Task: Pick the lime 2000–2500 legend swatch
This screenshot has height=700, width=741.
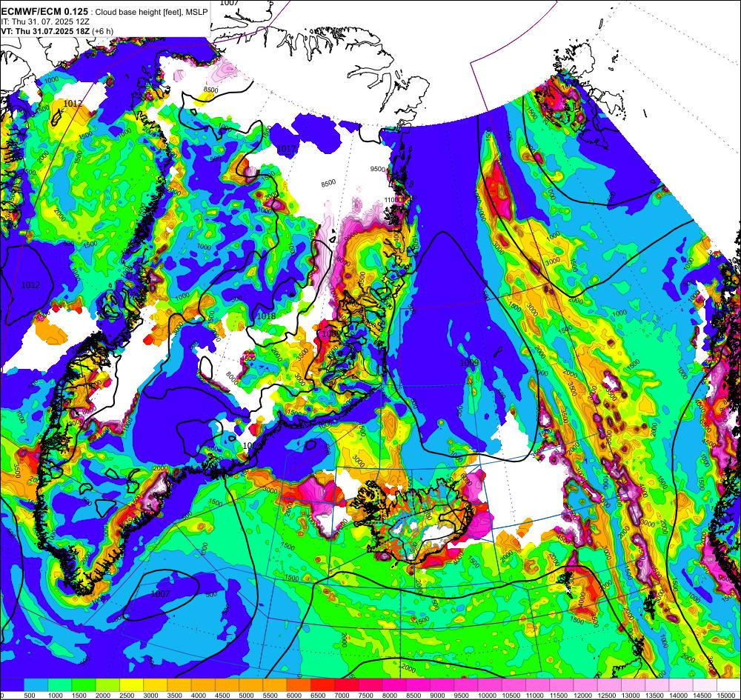Action: click(x=107, y=684)
